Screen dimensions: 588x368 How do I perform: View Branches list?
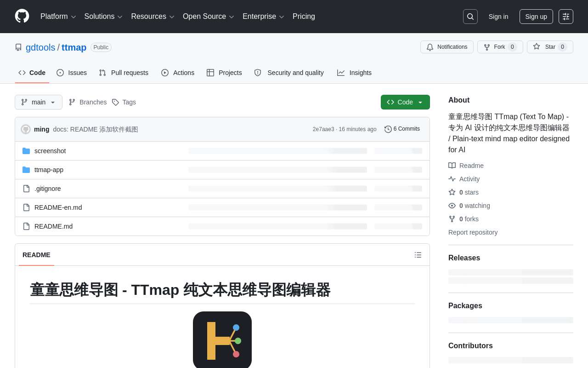[x=88, y=102]
